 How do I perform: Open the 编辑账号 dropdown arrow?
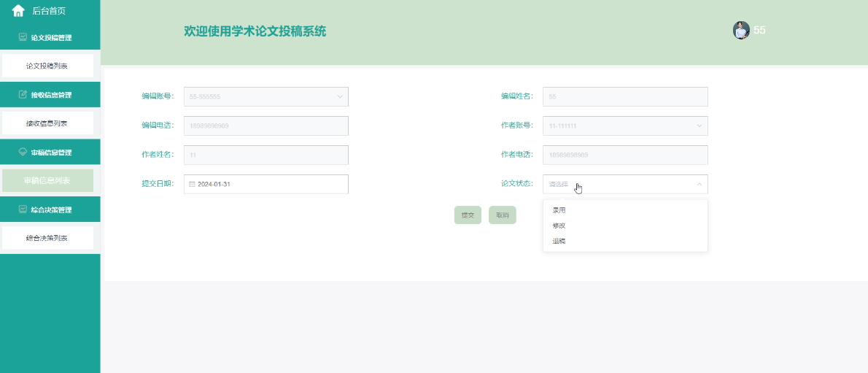pyautogui.click(x=340, y=96)
